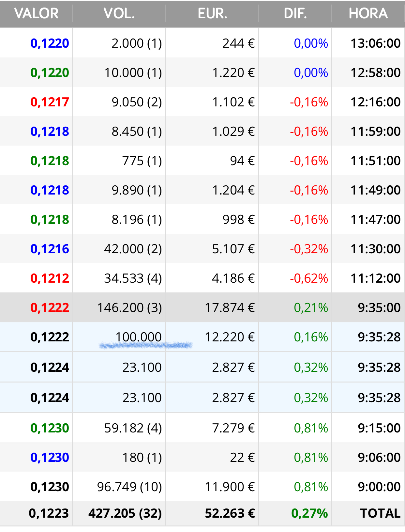Click the 775 (1) volume cell

[x=142, y=161]
